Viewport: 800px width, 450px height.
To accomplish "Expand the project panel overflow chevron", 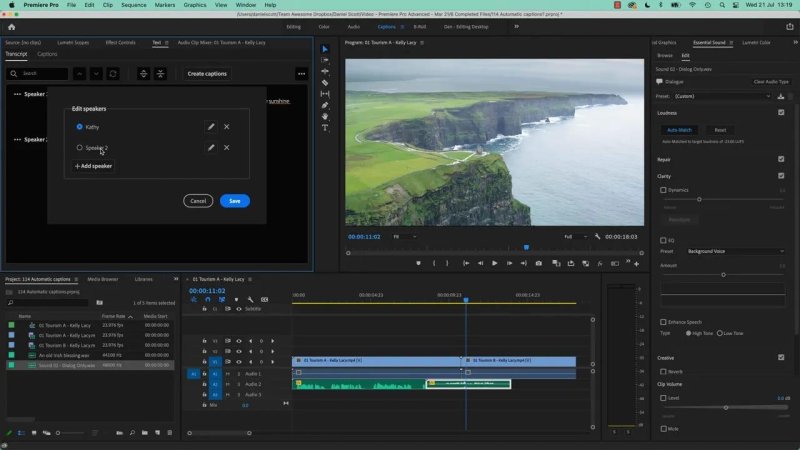I will (x=176, y=279).
